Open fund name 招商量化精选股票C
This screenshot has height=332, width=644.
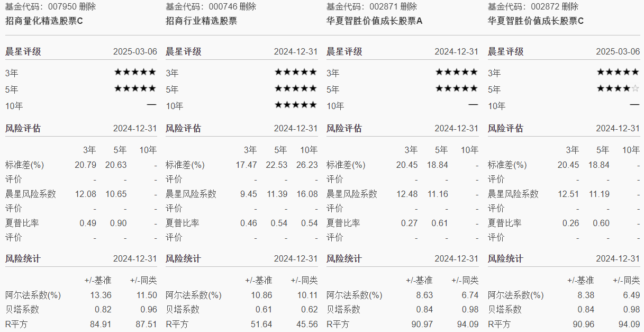[44, 21]
